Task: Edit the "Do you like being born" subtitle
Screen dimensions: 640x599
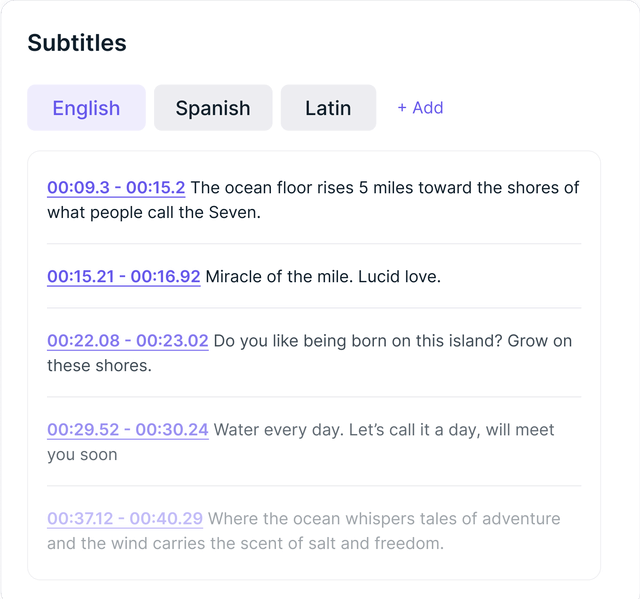Action: [x=392, y=341]
